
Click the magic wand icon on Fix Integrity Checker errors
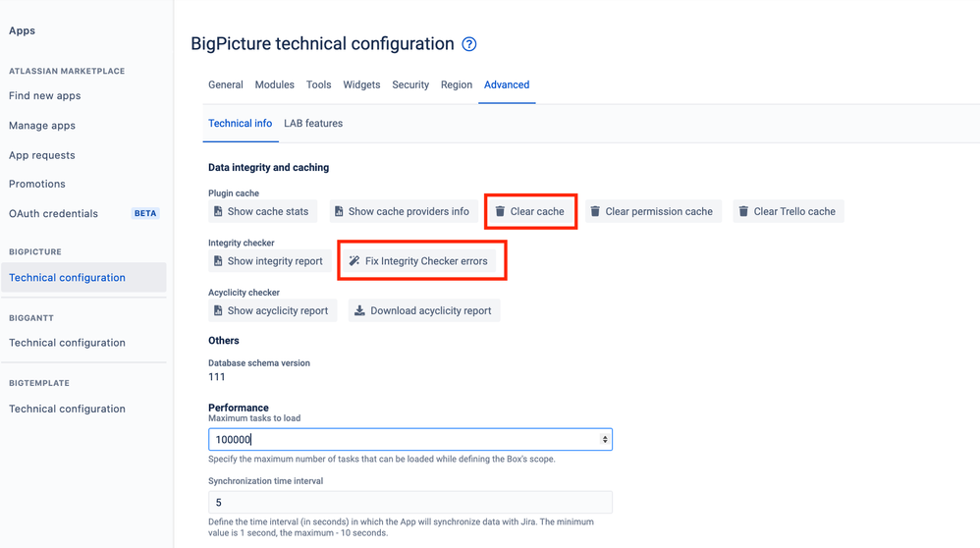[354, 260]
